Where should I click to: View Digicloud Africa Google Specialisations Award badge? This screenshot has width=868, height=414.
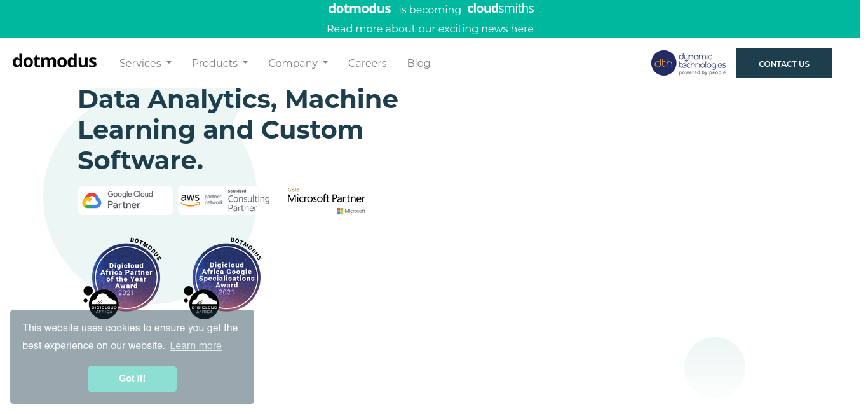(223, 278)
